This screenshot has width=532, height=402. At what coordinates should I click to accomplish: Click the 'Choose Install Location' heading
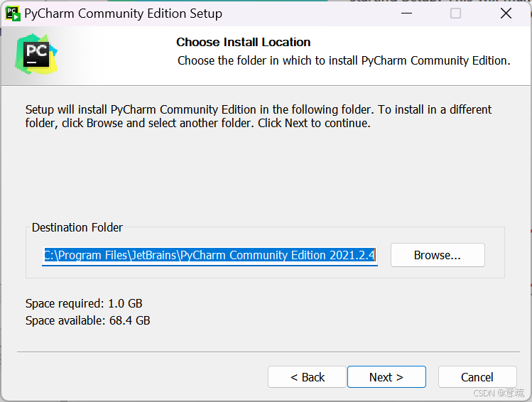click(243, 42)
